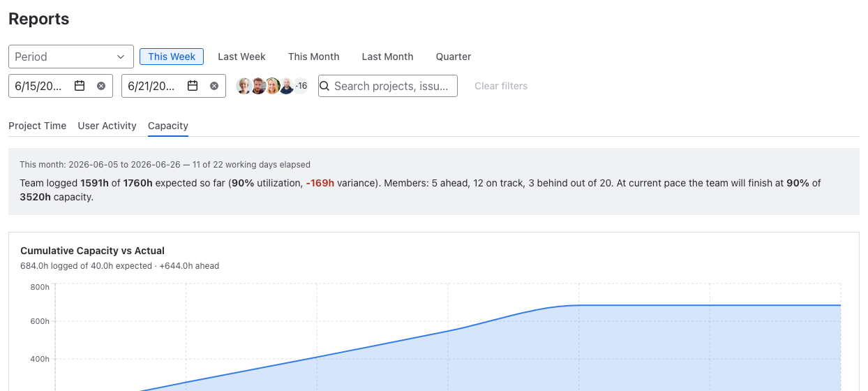This screenshot has height=391, width=868.
Task: Click the Reports page heading
Action: pyautogui.click(x=39, y=19)
